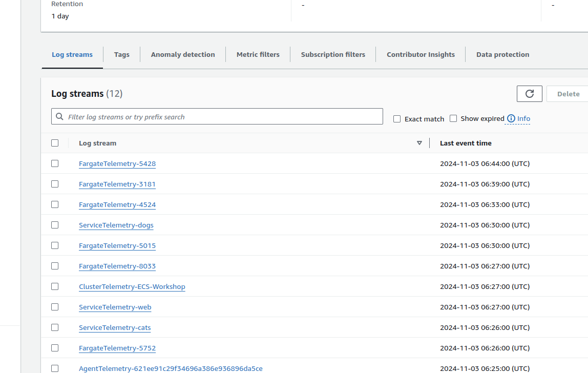Switch to the Tags tab
This screenshot has height=373, width=588.
point(121,55)
